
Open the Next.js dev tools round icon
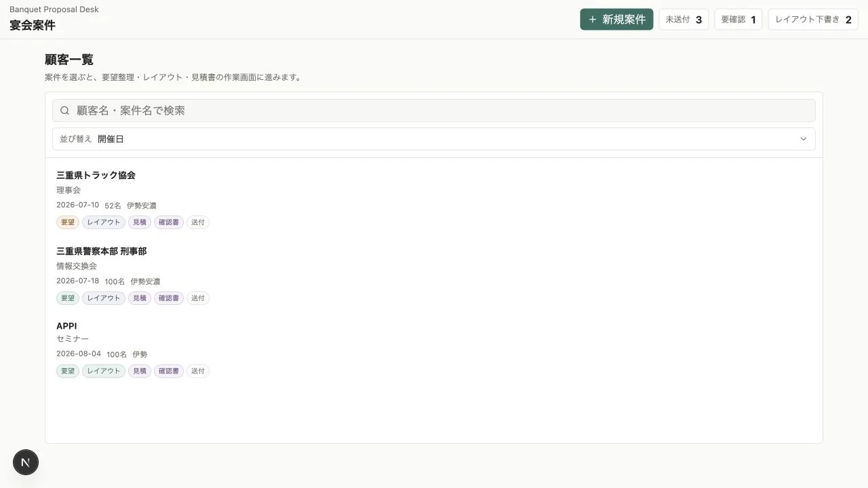tap(26, 462)
